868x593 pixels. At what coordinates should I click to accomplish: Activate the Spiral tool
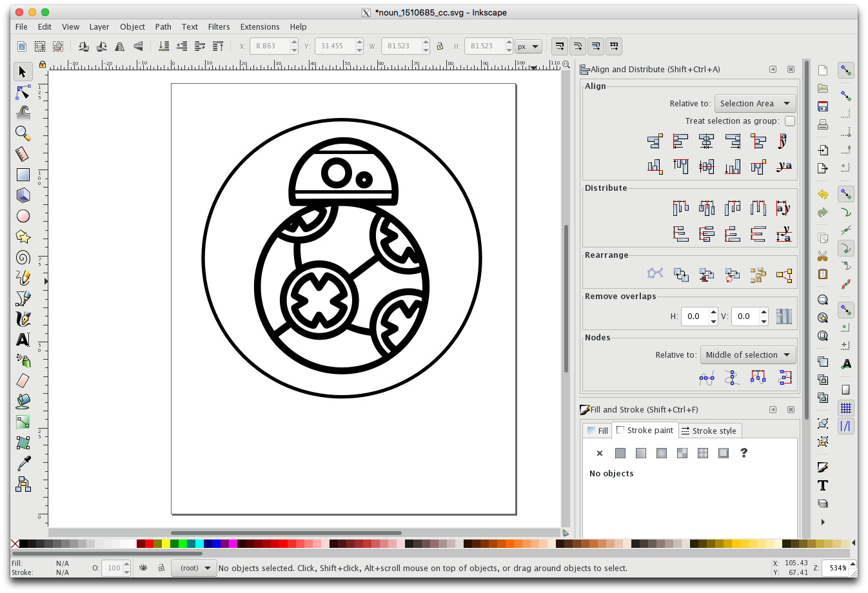[23, 257]
